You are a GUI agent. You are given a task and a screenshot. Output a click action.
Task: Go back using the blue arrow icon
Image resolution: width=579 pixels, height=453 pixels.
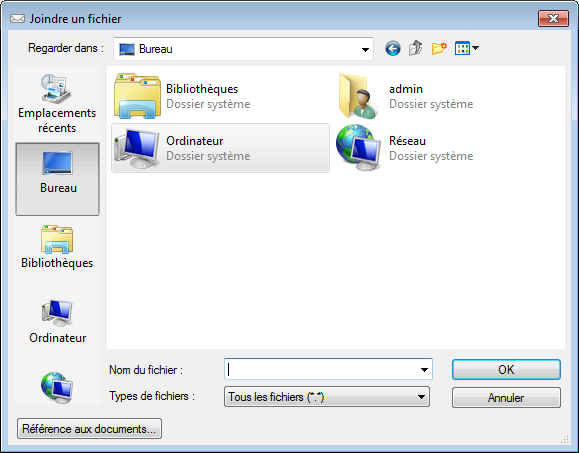[393, 48]
